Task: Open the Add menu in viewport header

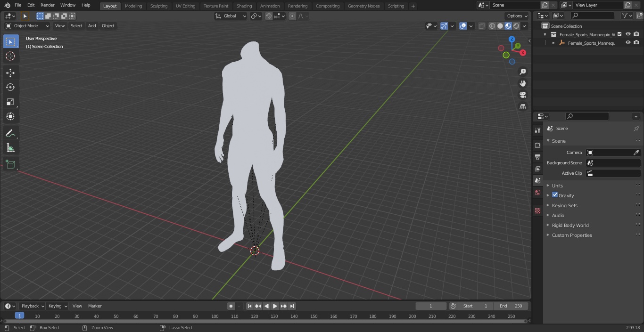Action: click(92, 26)
